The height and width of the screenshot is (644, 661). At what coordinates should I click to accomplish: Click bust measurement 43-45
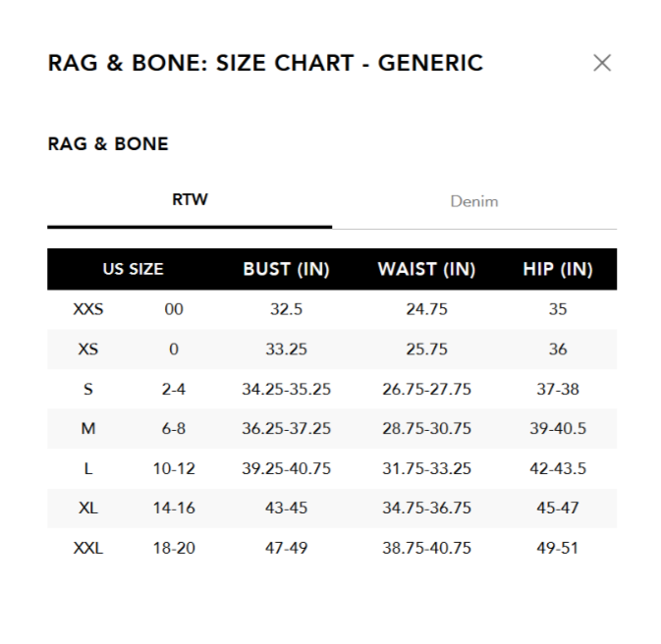[286, 509]
